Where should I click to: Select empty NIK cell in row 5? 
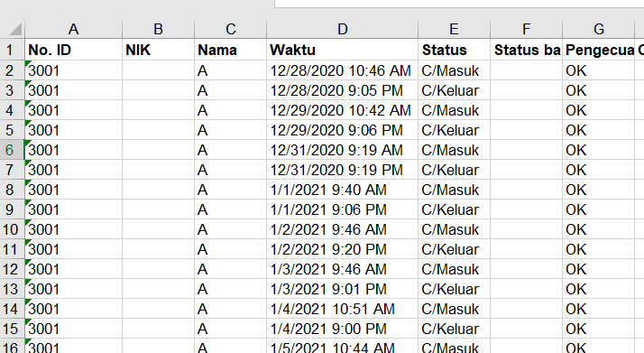point(158,130)
